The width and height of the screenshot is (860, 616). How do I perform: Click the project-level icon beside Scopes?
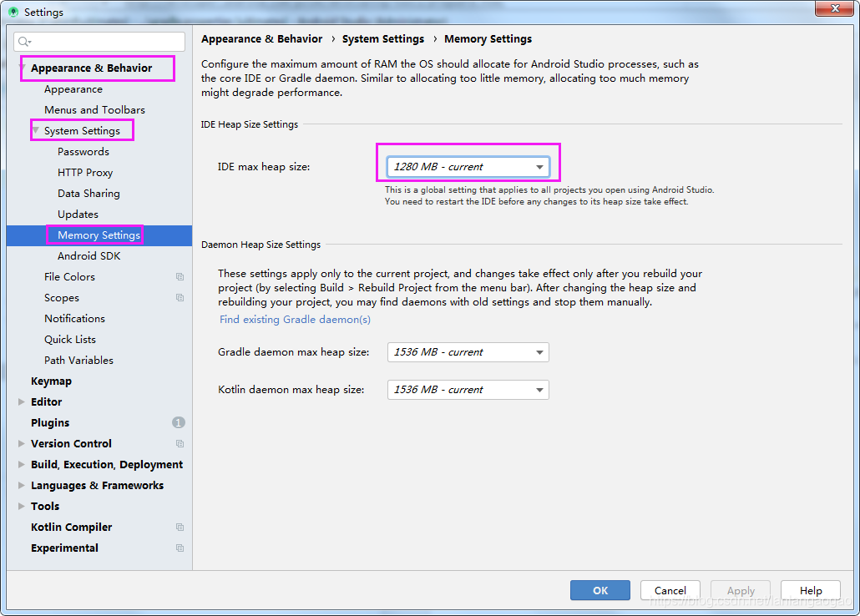[180, 298]
